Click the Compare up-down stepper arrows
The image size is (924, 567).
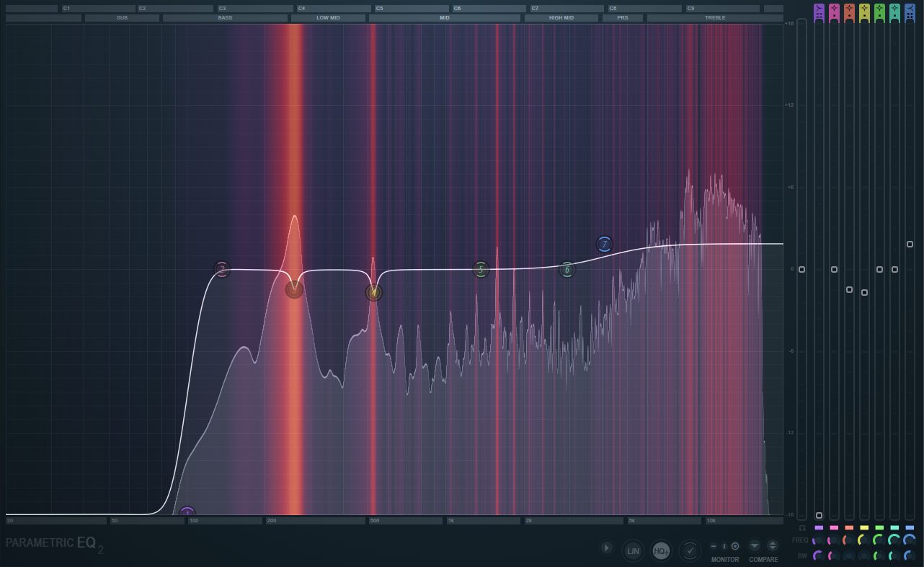[x=770, y=546]
